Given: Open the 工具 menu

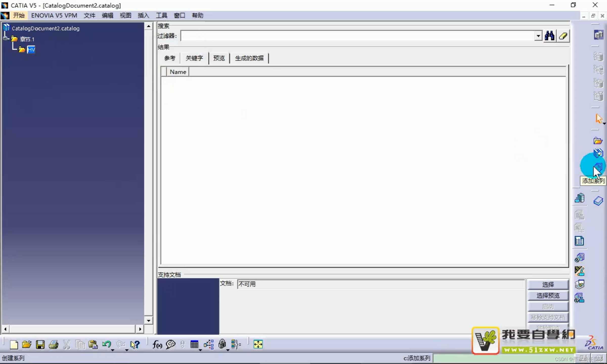Looking at the screenshot, I should 161,15.
